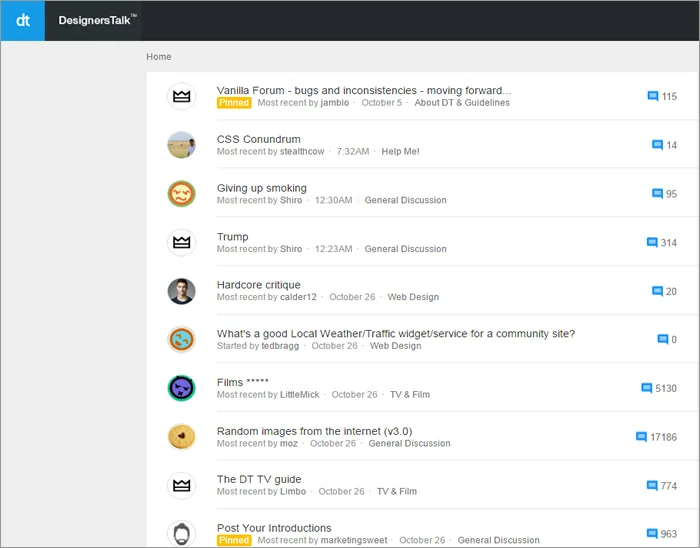The image size is (700, 548).
Task: Open General Discussion category under Random images
Action: pyautogui.click(x=409, y=443)
